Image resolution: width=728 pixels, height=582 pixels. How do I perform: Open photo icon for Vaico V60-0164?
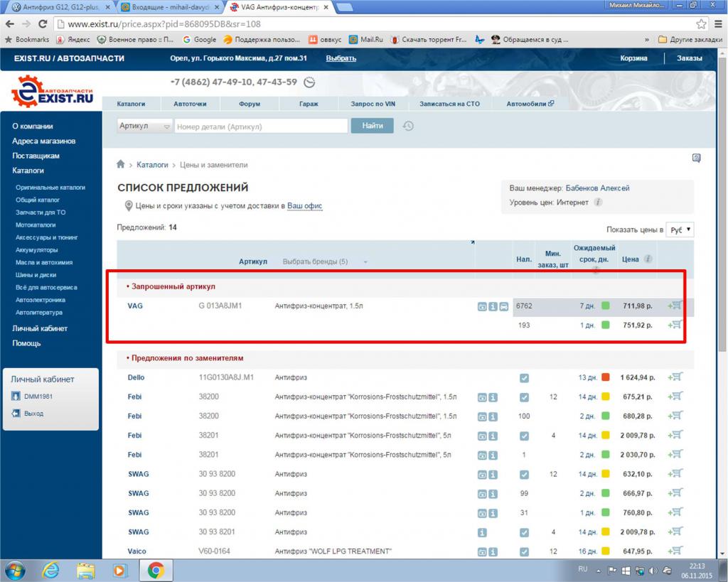click(482, 552)
